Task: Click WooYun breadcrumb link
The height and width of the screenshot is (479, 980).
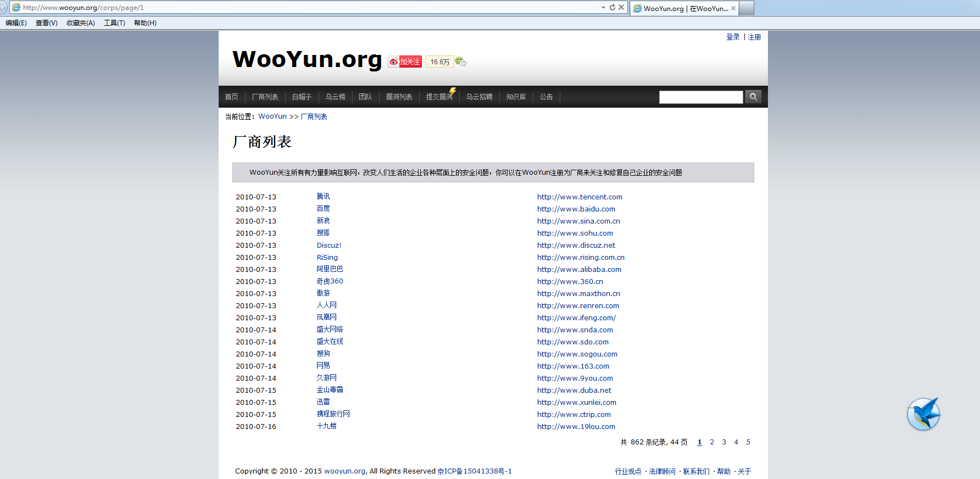Action: (x=272, y=116)
